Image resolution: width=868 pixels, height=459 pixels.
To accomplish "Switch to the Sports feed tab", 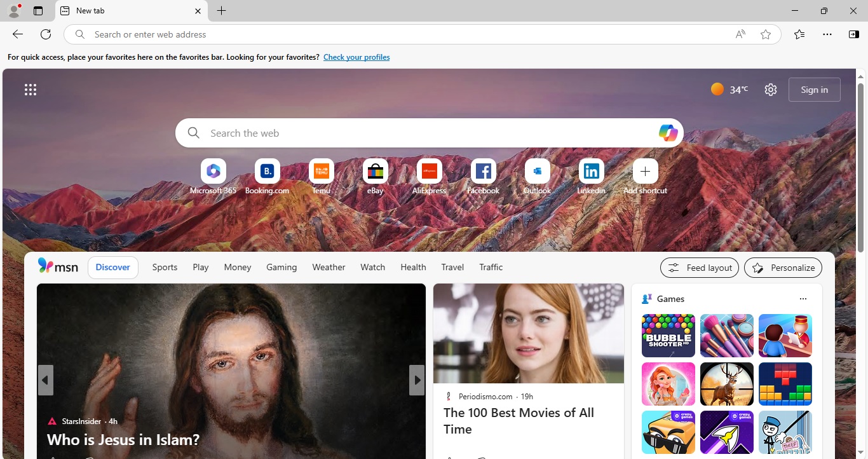I will point(165,267).
